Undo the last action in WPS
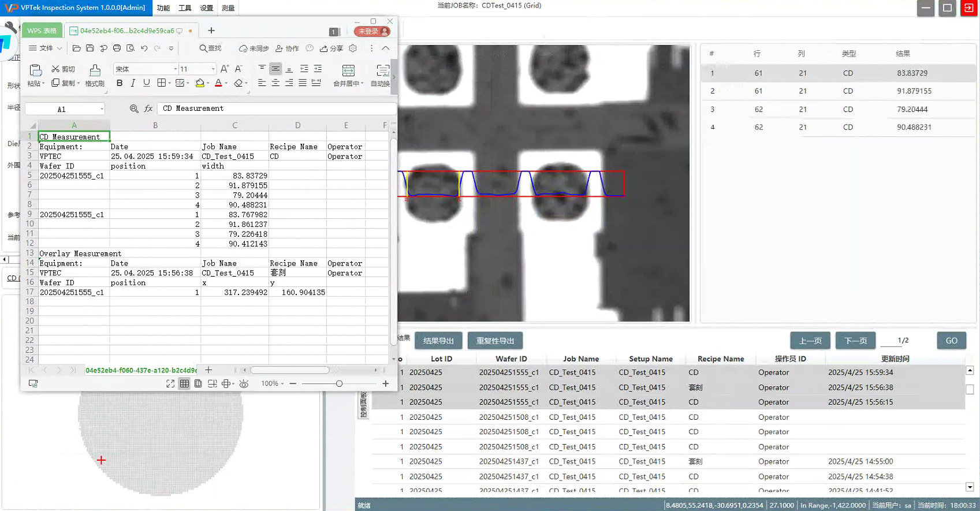 (144, 49)
